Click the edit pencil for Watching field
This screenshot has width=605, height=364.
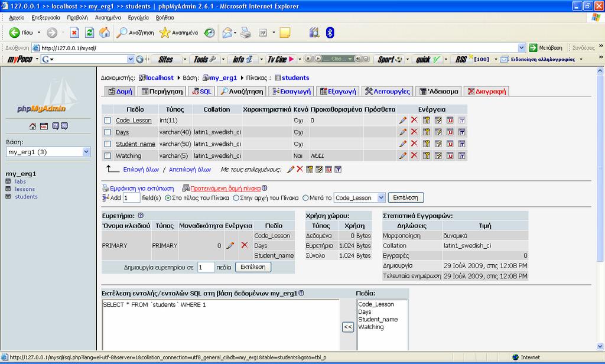click(402, 155)
